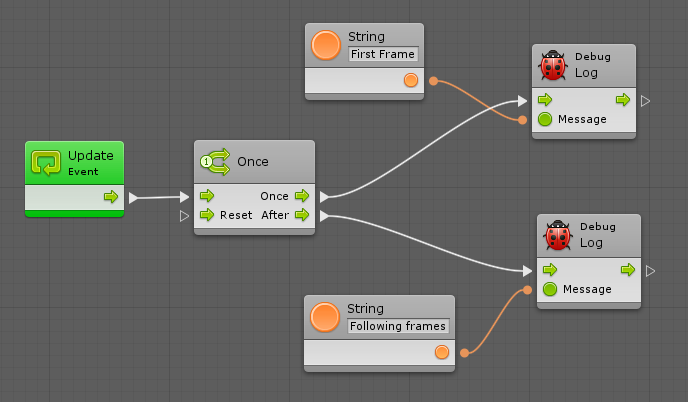This screenshot has height=402, width=688.
Task: Click the After output arrow port
Action: (301, 214)
